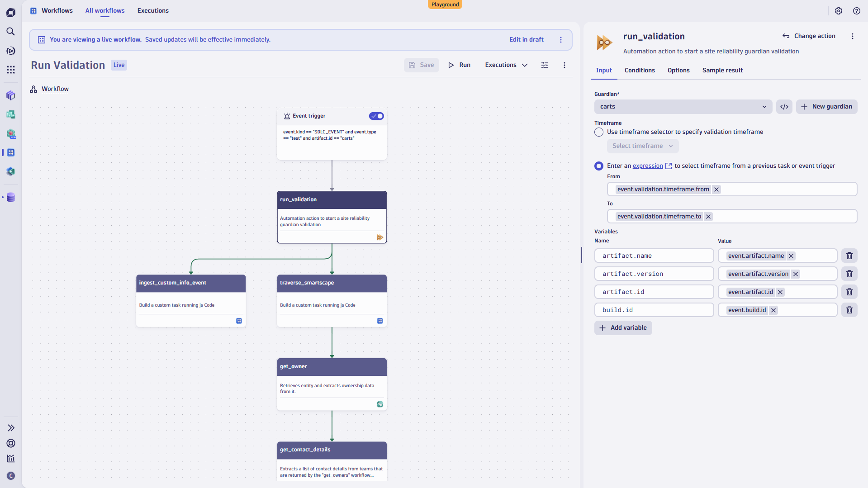Click the workflow settings sliders icon near Run
This screenshot has height=488, width=868.
tap(544, 65)
